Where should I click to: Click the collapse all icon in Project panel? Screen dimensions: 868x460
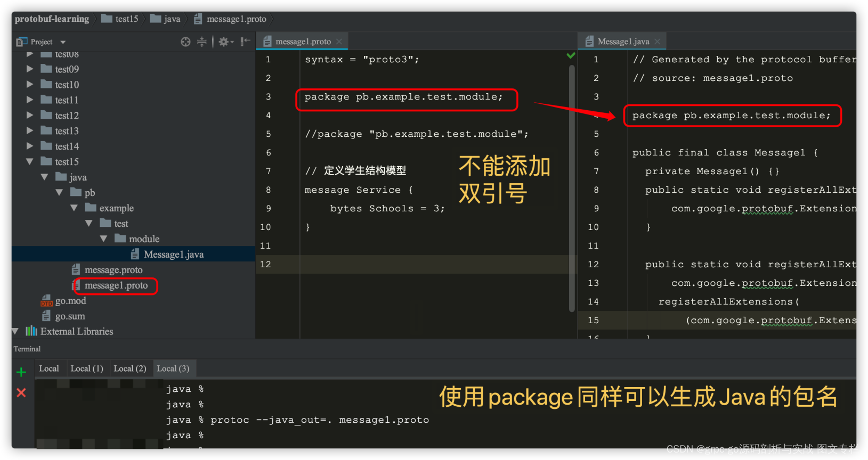202,42
